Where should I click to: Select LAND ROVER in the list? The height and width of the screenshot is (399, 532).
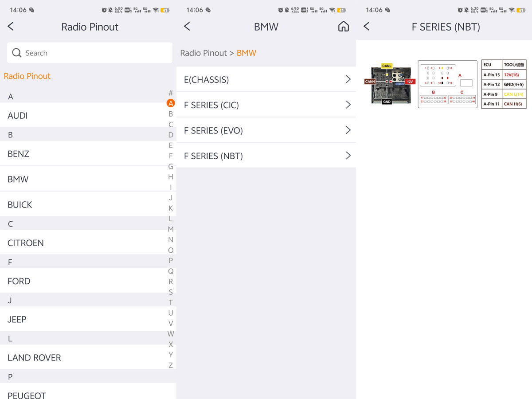pyautogui.click(x=88, y=357)
